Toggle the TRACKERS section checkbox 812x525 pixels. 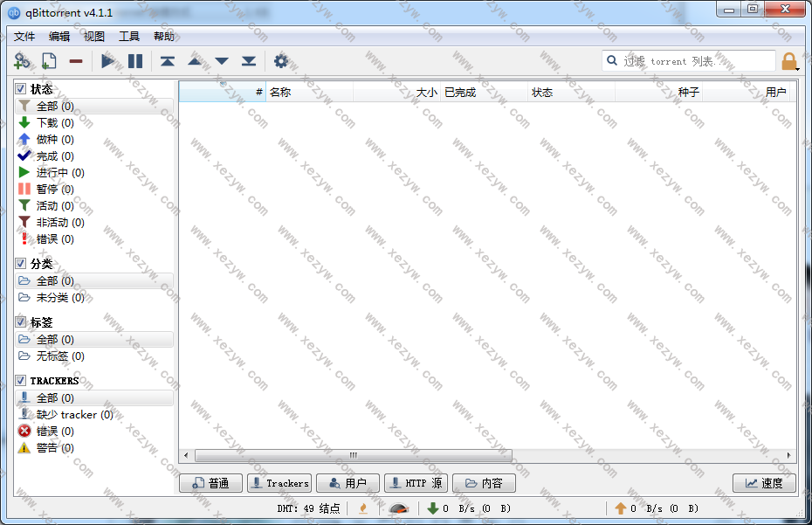(x=21, y=381)
